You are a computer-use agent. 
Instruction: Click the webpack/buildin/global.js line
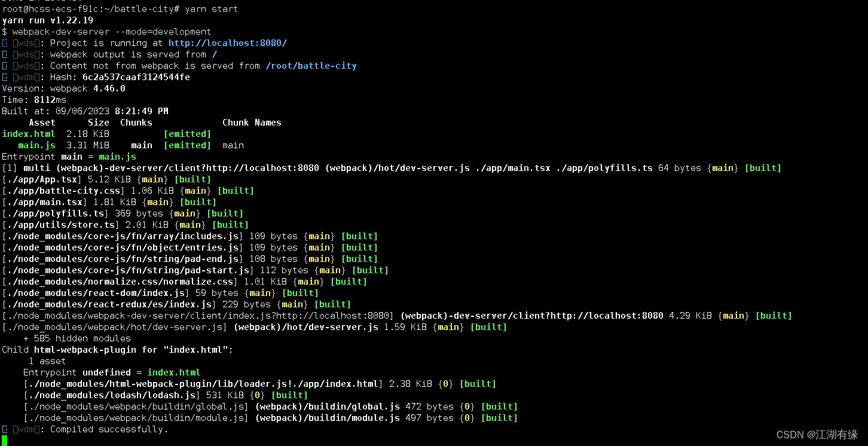[271, 407]
